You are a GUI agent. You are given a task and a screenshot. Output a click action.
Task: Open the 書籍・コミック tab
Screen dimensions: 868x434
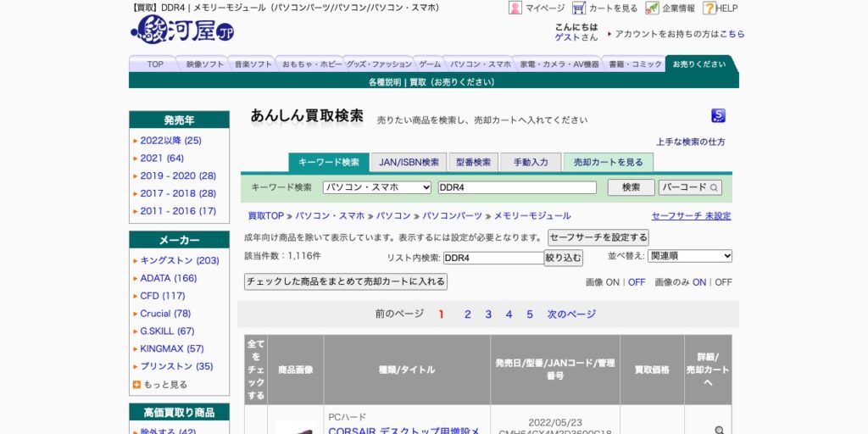tap(635, 64)
